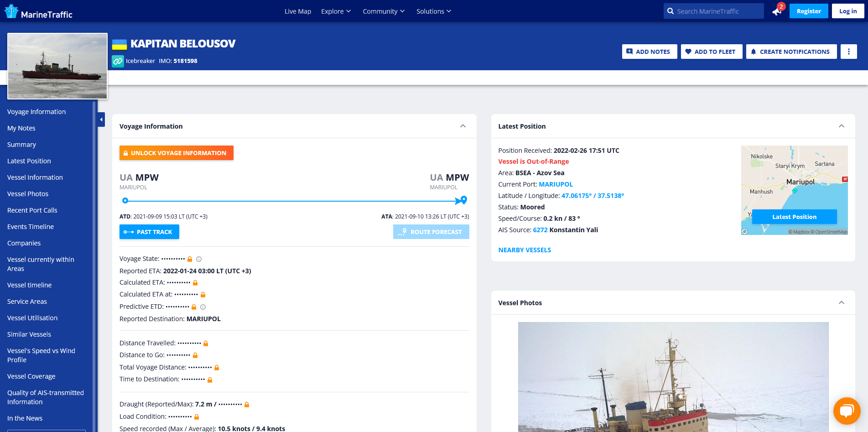Click the Ukraine flag icon
The width and height of the screenshot is (868, 432).
[120, 44]
